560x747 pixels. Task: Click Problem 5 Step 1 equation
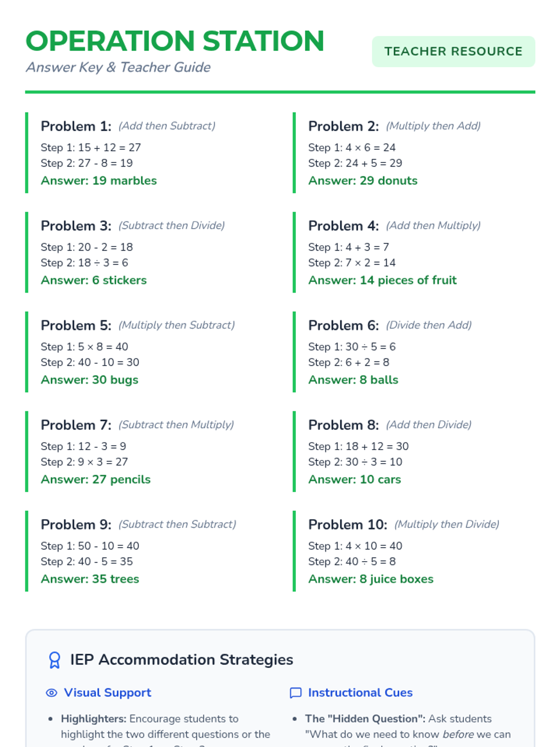click(84, 346)
